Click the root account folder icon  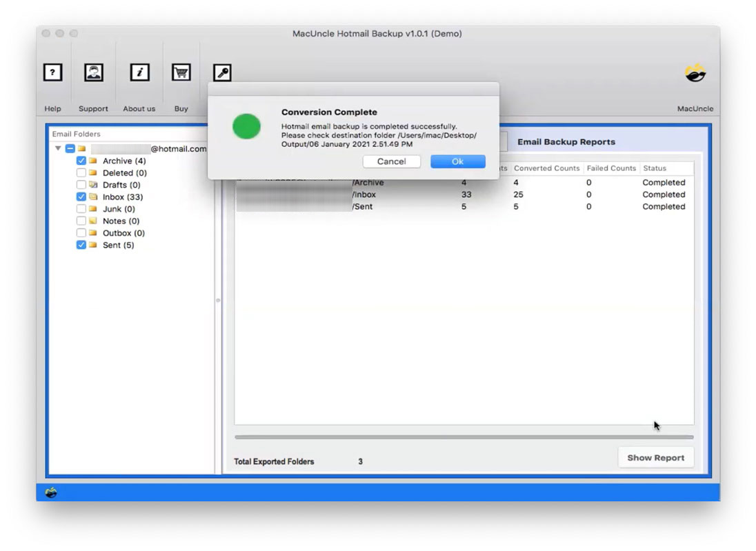coord(83,148)
